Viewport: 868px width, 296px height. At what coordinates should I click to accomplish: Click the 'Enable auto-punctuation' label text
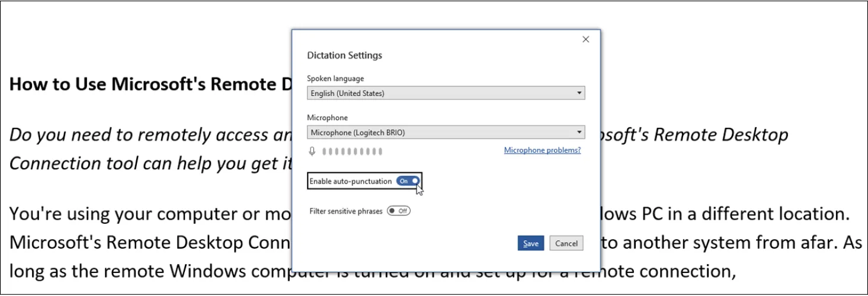pyautogui.click(x=350, y=181)
